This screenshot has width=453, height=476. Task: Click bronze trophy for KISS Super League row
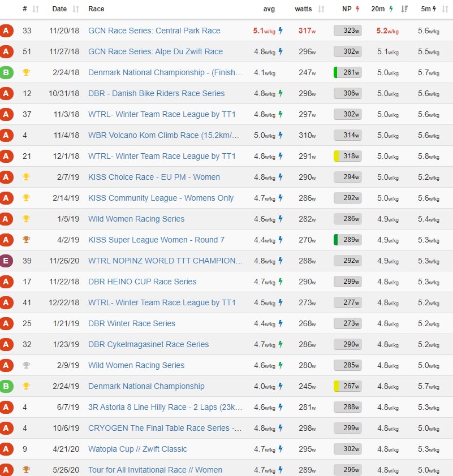26,240
